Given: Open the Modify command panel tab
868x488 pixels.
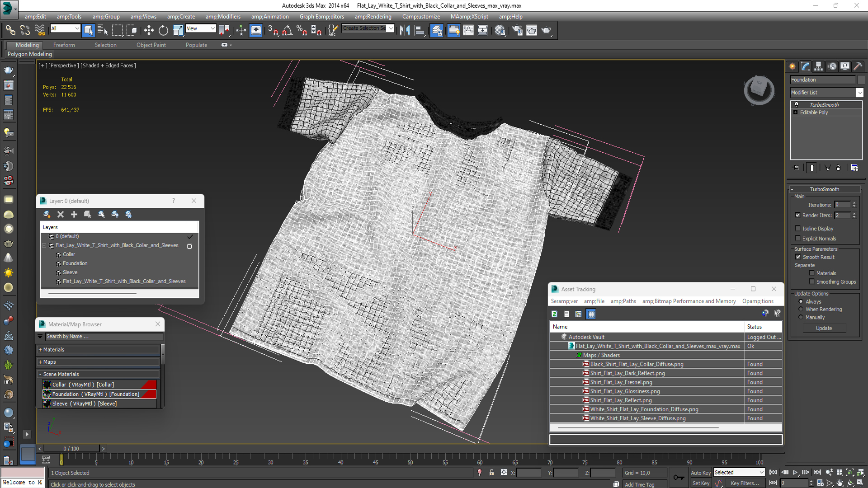Looking at the screenshot, I should 806,66.
